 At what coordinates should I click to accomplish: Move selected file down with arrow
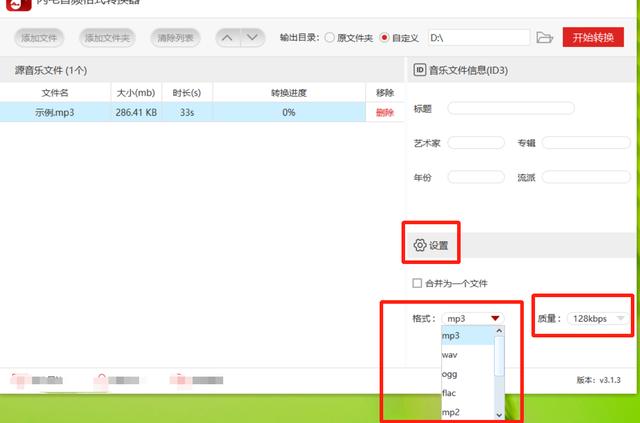click(253, 38)
